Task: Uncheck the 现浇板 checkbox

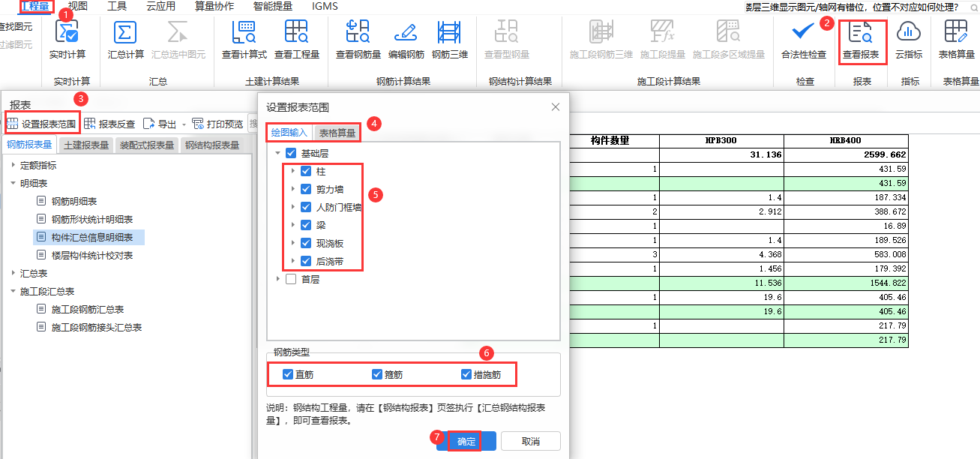Action: coord(306,243)
